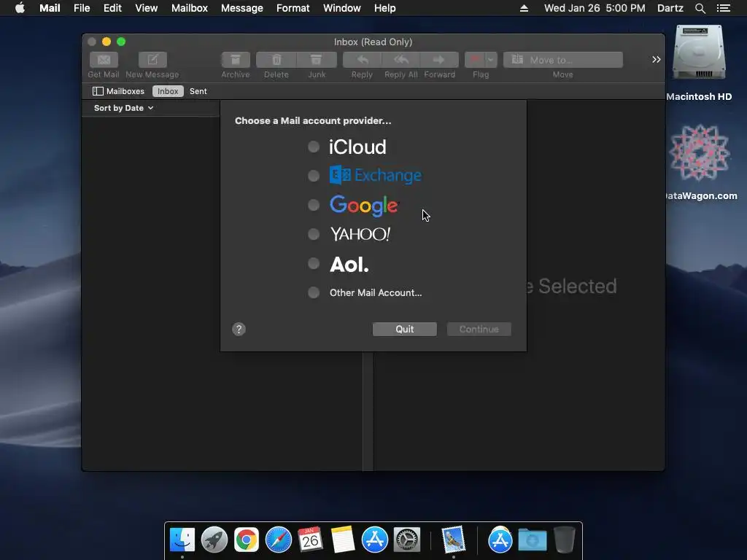This screenshot has height=560, width=747.
Task: Open the Edit menu
Action: pyautogui.click(x=112, y=8)
